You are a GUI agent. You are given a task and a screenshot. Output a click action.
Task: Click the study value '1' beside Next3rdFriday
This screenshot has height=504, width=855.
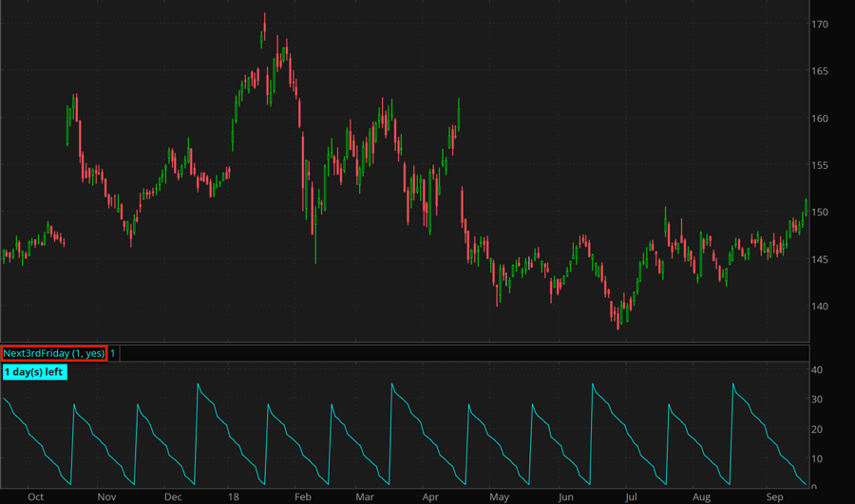point(112,353)
